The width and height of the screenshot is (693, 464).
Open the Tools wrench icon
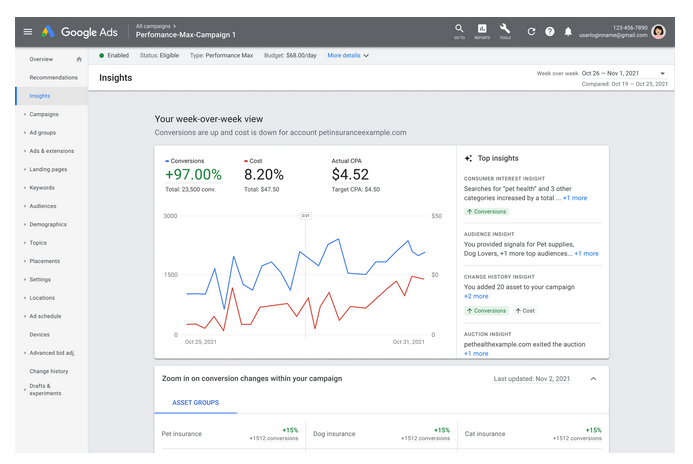[x=505, y=30]
